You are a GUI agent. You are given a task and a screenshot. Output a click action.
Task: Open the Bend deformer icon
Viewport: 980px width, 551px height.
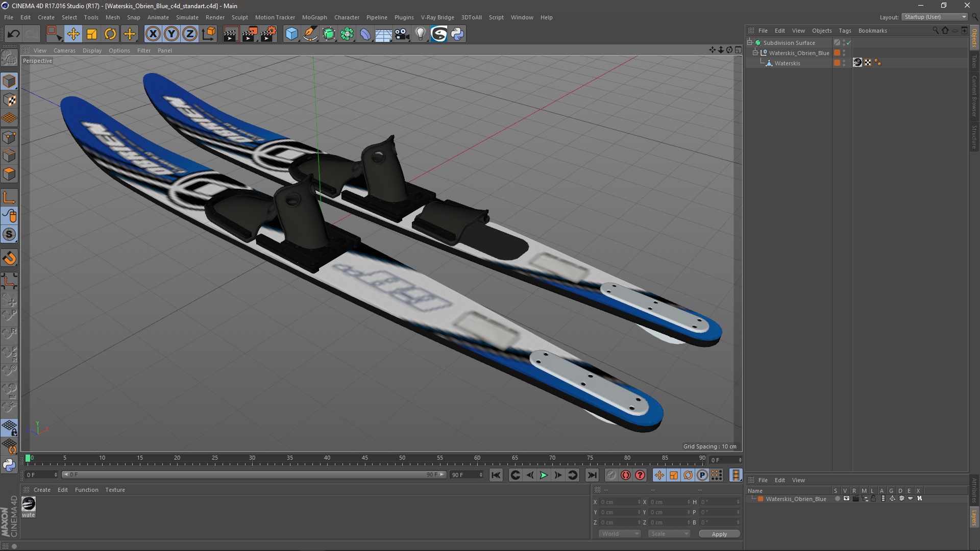point(365,34)
